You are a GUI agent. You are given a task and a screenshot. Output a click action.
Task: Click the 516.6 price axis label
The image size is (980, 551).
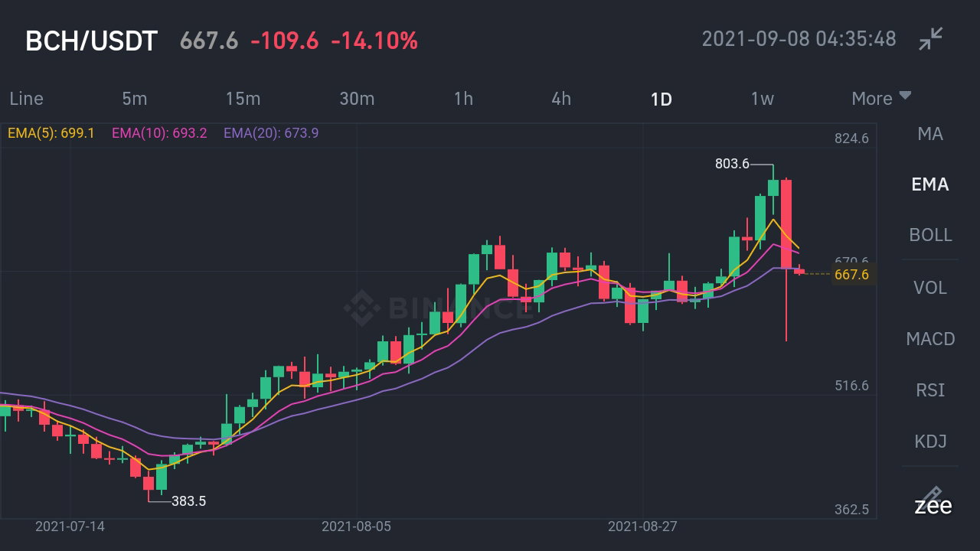pos(851,386)
